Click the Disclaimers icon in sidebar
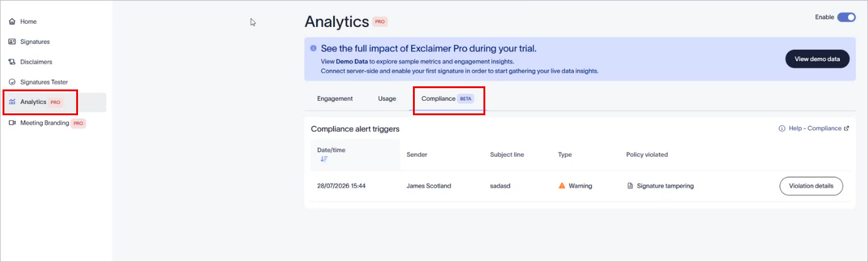This screenshot has width=868, height=262. coord(12,62)
